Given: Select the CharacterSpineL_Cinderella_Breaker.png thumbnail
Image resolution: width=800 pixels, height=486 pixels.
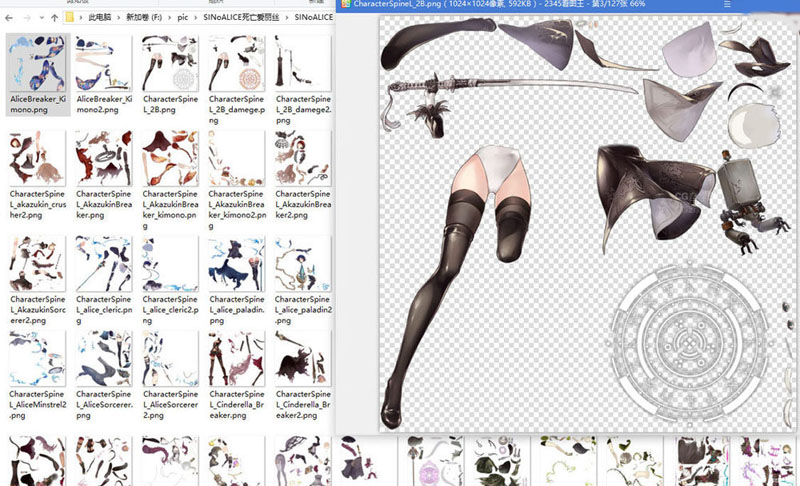Looking at the screenshot, I should pyautogui.click(x=236, y=358).
